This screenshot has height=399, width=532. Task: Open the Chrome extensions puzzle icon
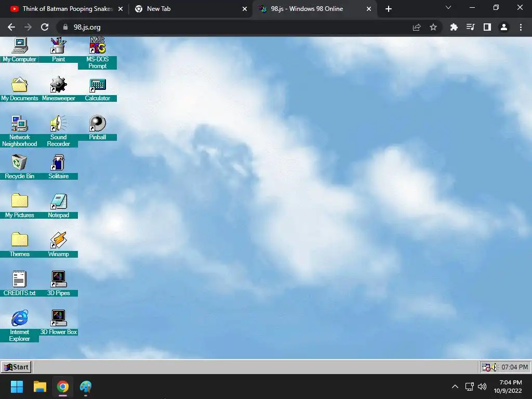(454, 27)
